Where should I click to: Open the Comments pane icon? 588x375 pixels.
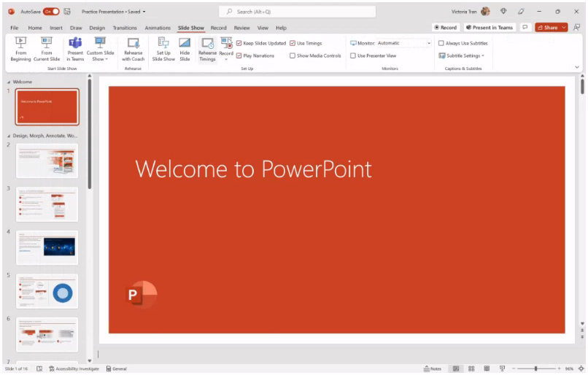[525, 28]
